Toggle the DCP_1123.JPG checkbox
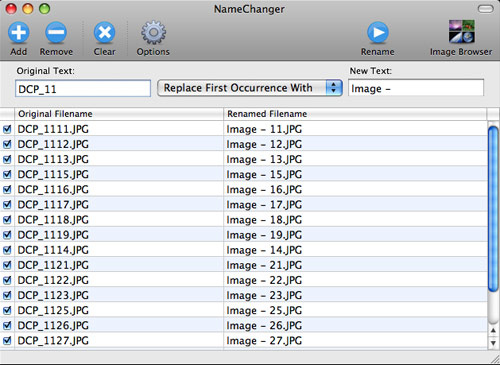Image resolution: width=500 pixels, height=365 pixels. (x=7, y=295)
